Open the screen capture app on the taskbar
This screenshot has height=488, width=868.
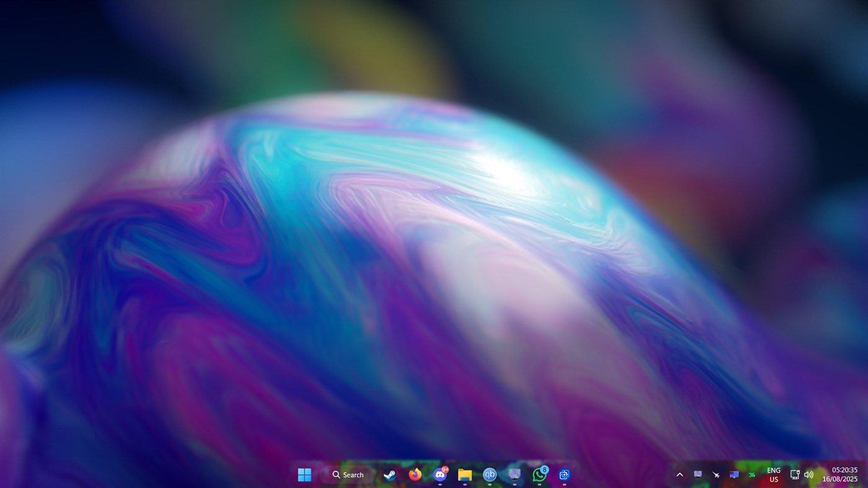564,474
